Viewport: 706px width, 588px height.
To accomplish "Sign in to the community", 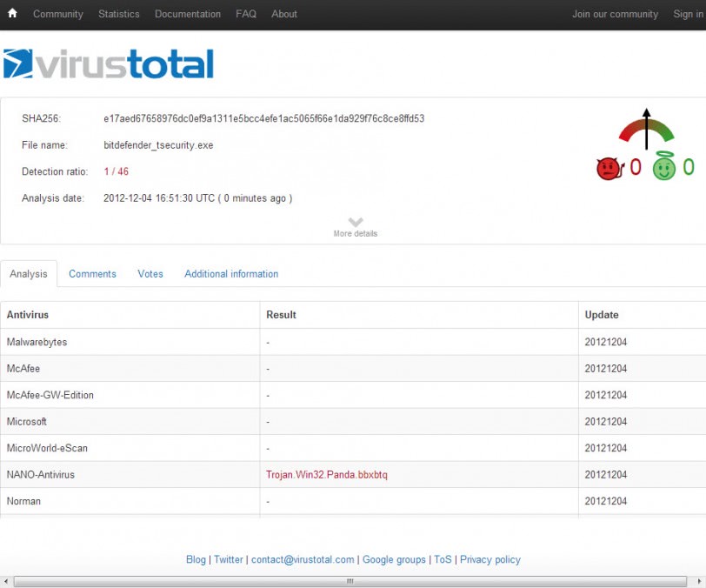I will [686, 14].
